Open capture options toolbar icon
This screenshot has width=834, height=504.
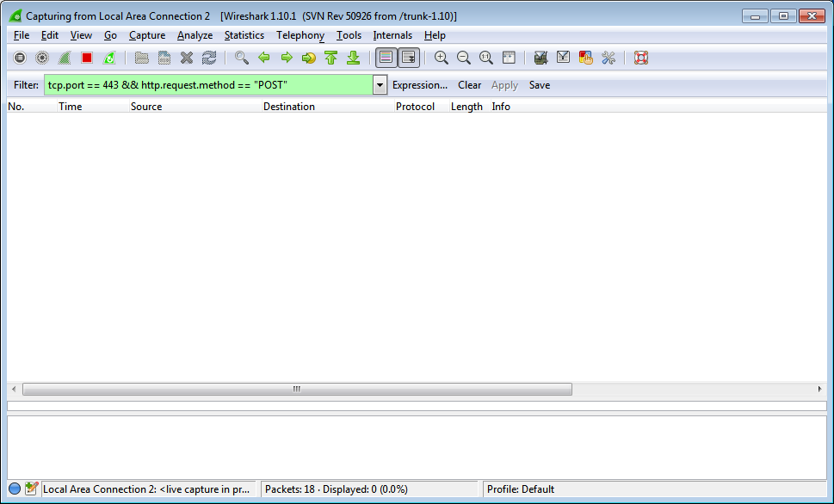point(42,58)
